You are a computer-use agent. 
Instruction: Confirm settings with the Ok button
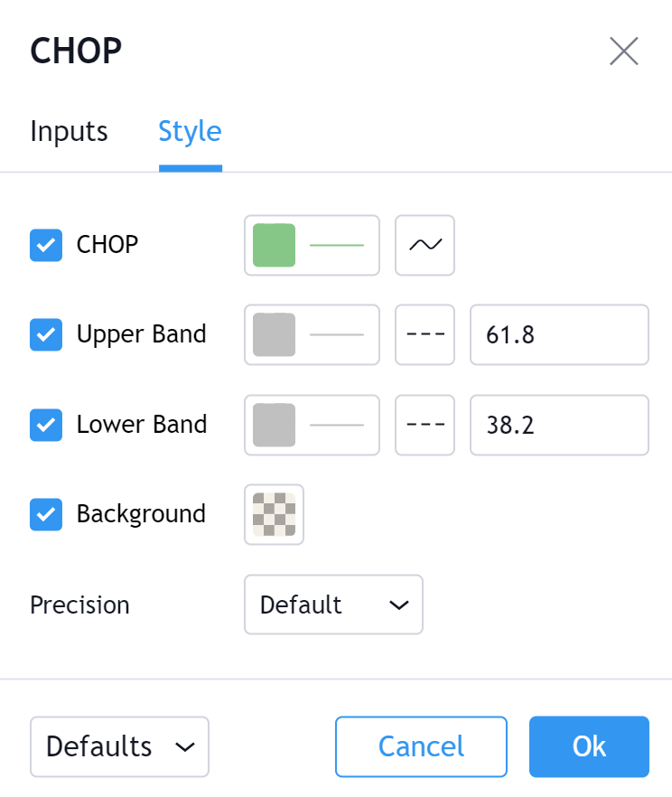(x=589, y=746)
